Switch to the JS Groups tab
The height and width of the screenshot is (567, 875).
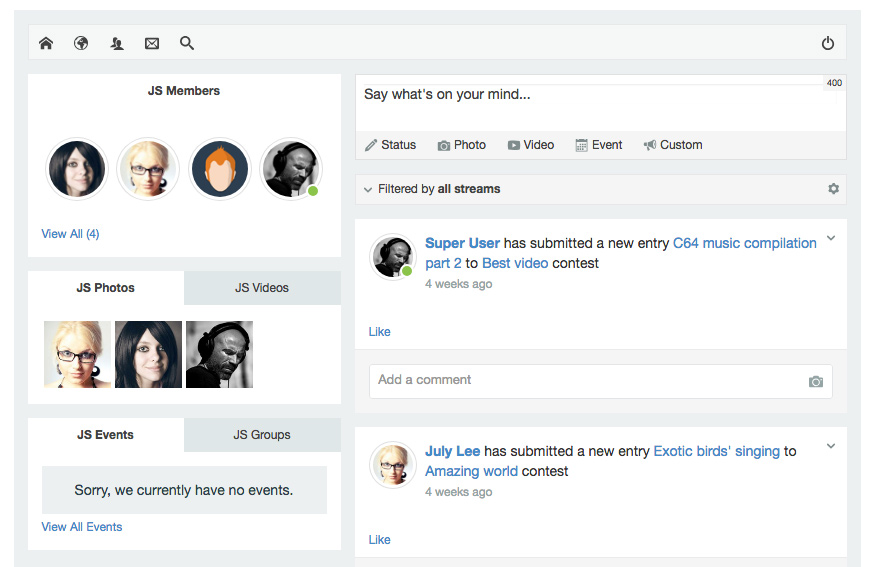tap(262, 435)
